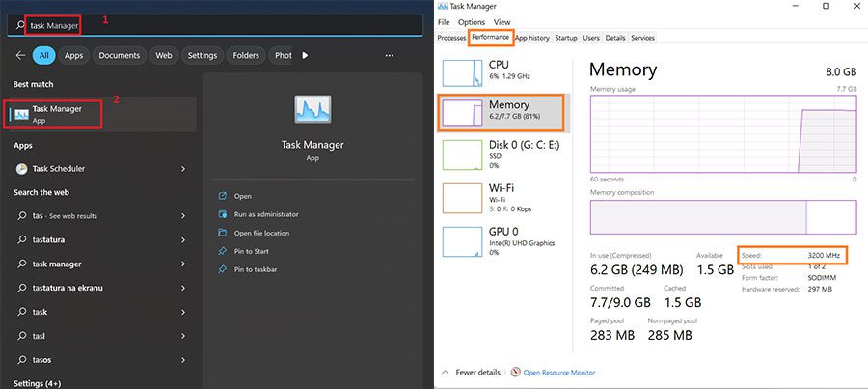Click the magnifier icon in the search box
868x389 pixels.
pos(20,25)
